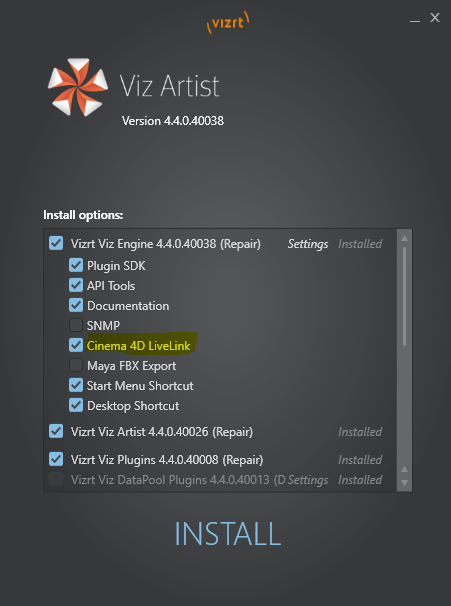Click the Viz Artist pinwheel logo
This screenshot has width=451, height=606.
click(78, 87)
